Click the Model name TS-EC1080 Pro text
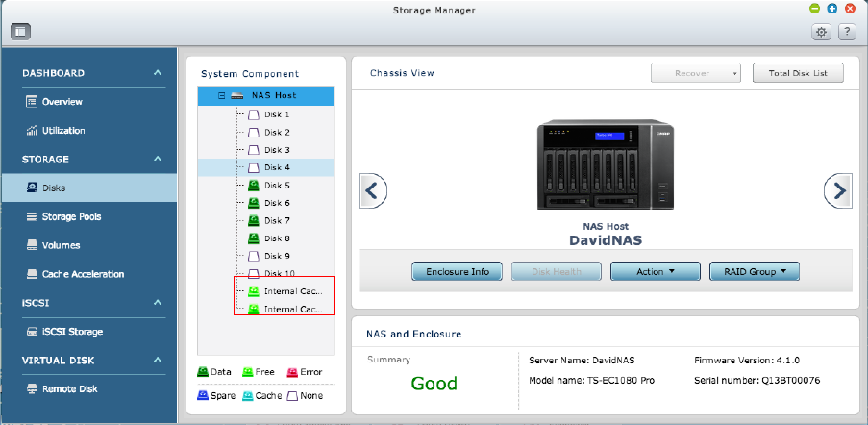 [x=592, y=381]
